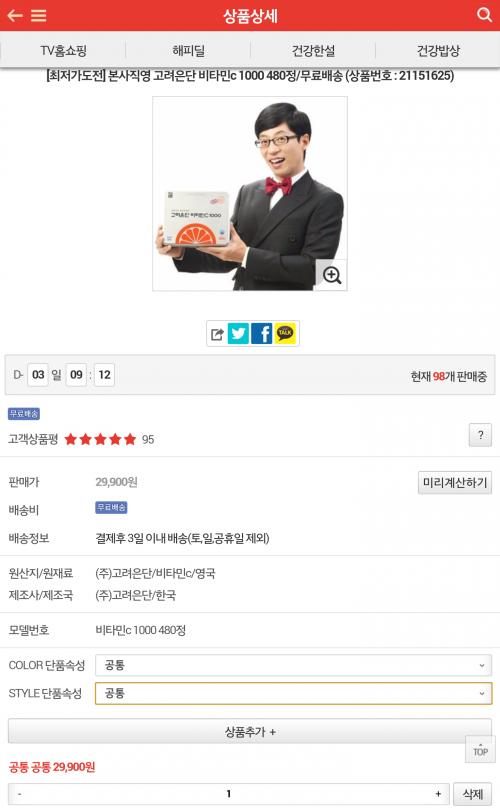
Task: Jump to top with TOP button
Action: pos(480,749)
